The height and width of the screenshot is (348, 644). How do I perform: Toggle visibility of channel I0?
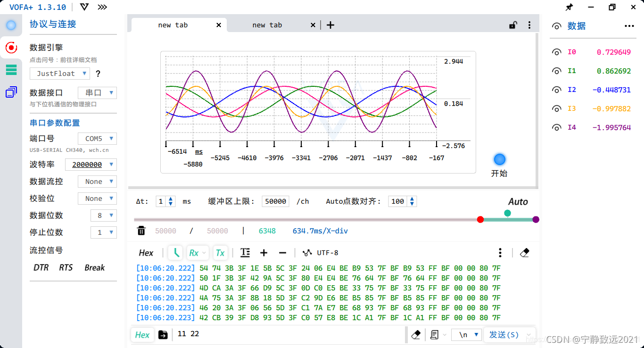click(x=557, y=52)
